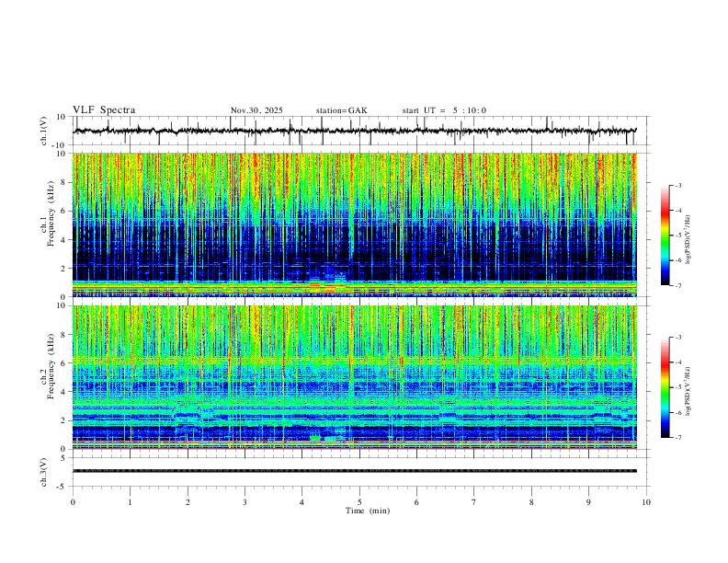The image size is (728, 563).
Task: Click the "Time (min)" axis label
Action: click(368, 511)
